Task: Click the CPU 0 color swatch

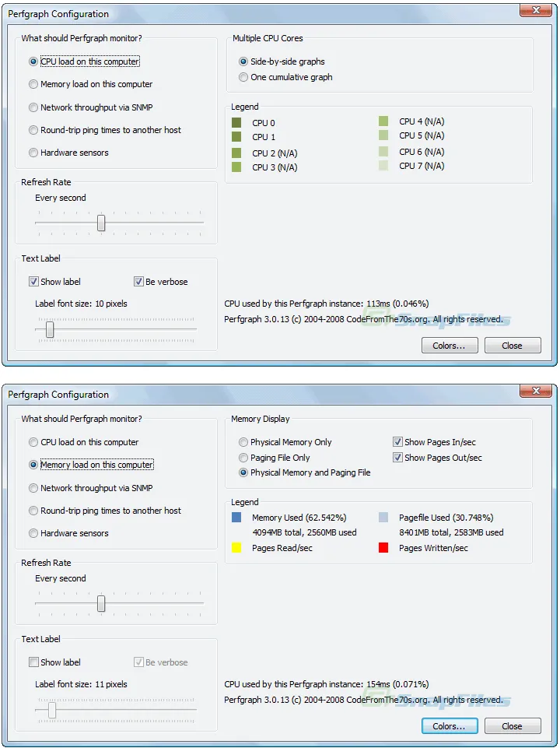Action: (236, 123)
